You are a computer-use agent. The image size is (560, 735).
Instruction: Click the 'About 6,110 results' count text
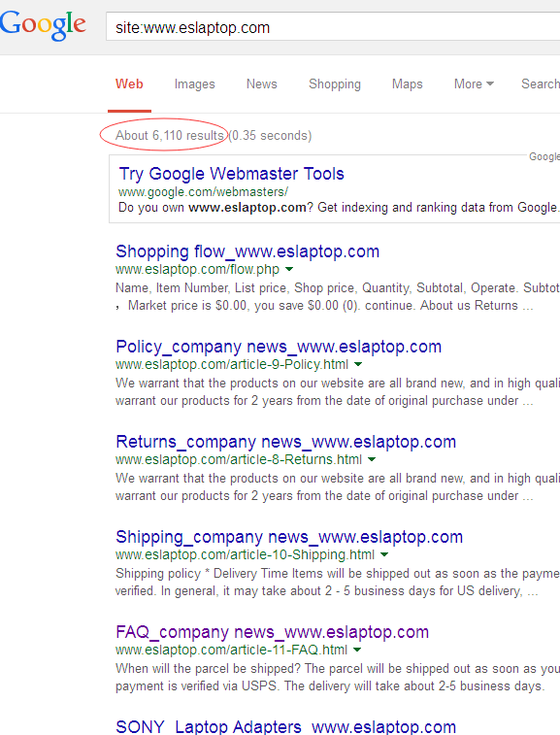click(x=170, y=136)
